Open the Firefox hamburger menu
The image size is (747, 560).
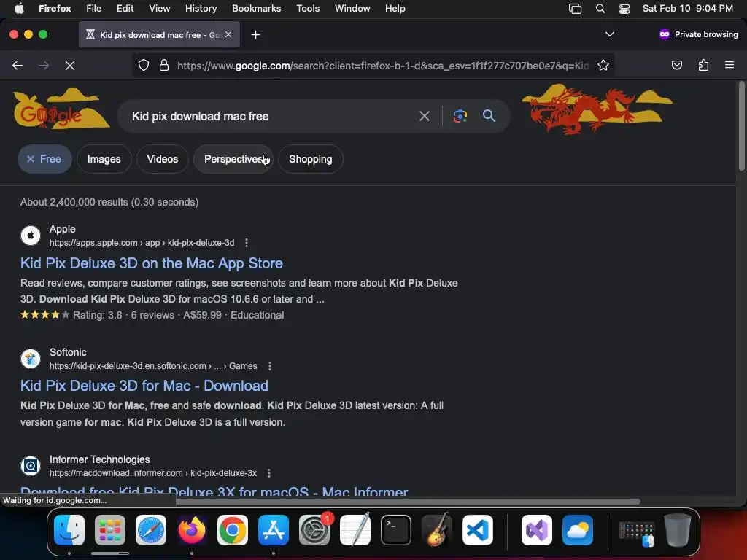pyautogui.click(x=729, y=65)
